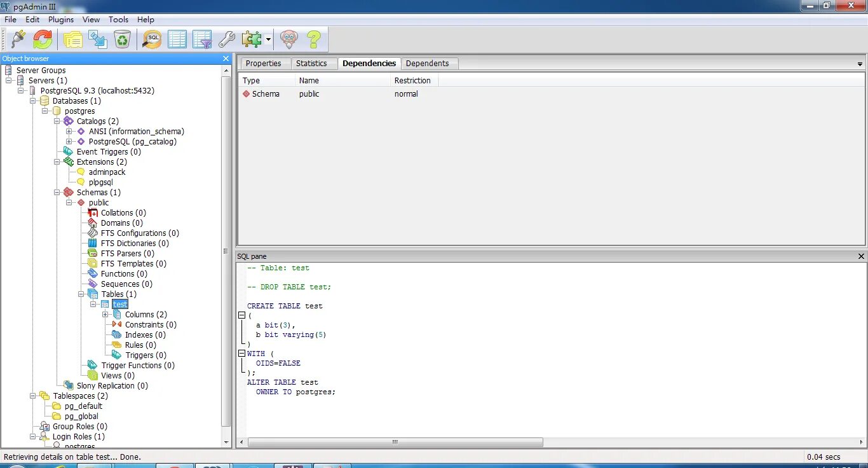Collapse the CREATE TABLE code fold marker

(241, 315)
